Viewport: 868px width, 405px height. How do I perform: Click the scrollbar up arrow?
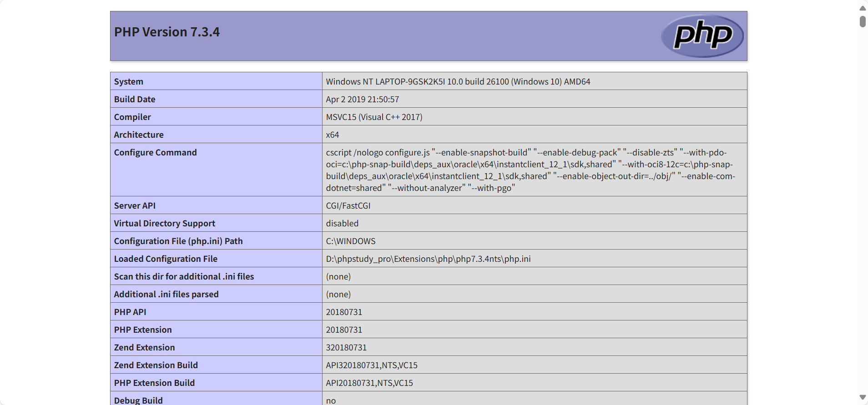click(x=863, y=8)
